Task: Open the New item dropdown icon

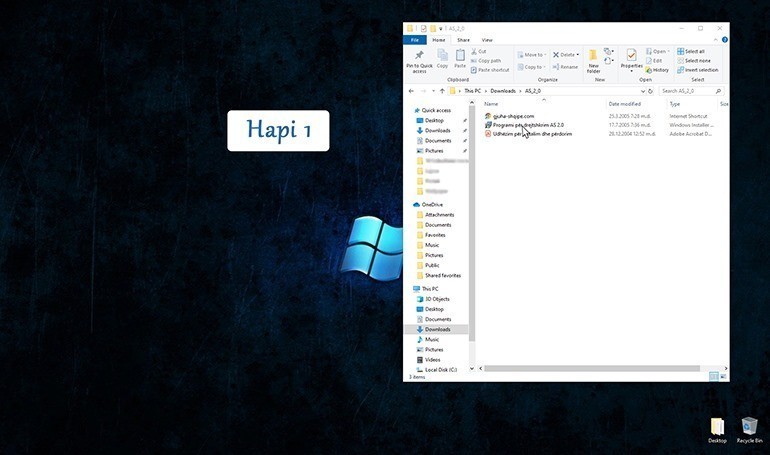Action: (x=609, y=51)
